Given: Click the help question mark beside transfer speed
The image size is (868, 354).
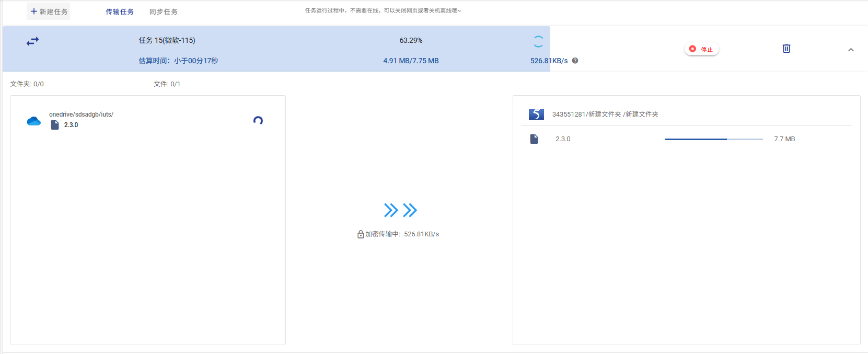Looking at the screenshot, I should tap(575, 61).
